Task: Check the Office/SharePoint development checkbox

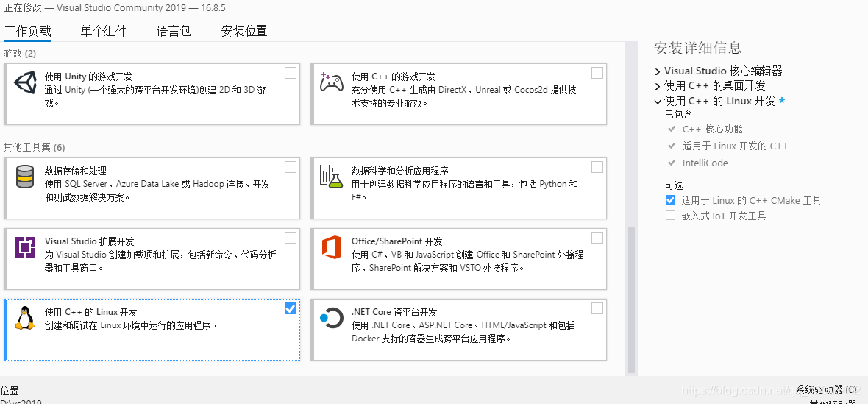Action: (x=597, y=238)
